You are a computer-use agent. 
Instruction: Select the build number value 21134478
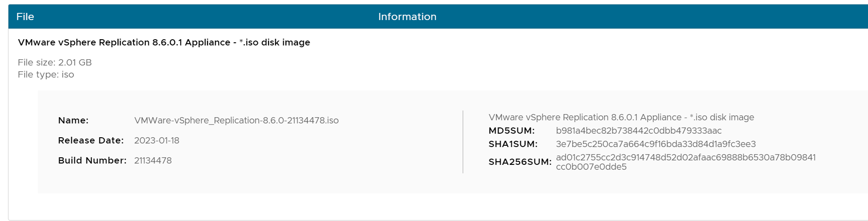[153, 160]
